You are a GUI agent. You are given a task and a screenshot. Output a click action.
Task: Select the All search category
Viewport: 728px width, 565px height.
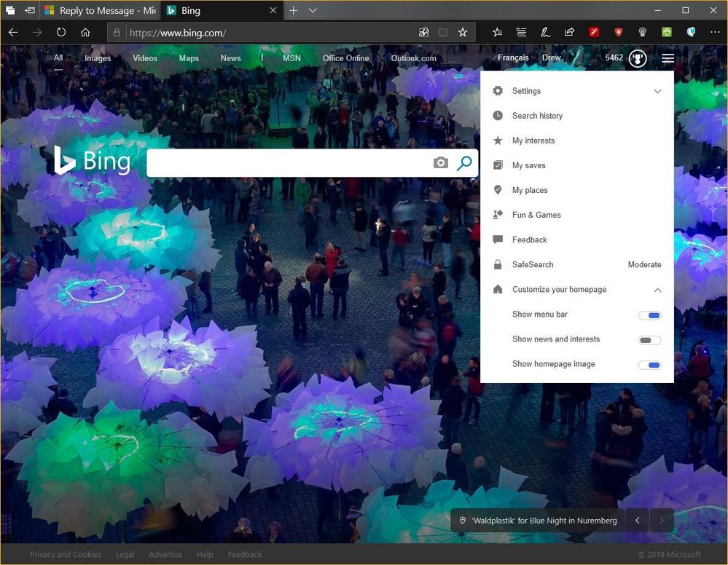point(58,58)
